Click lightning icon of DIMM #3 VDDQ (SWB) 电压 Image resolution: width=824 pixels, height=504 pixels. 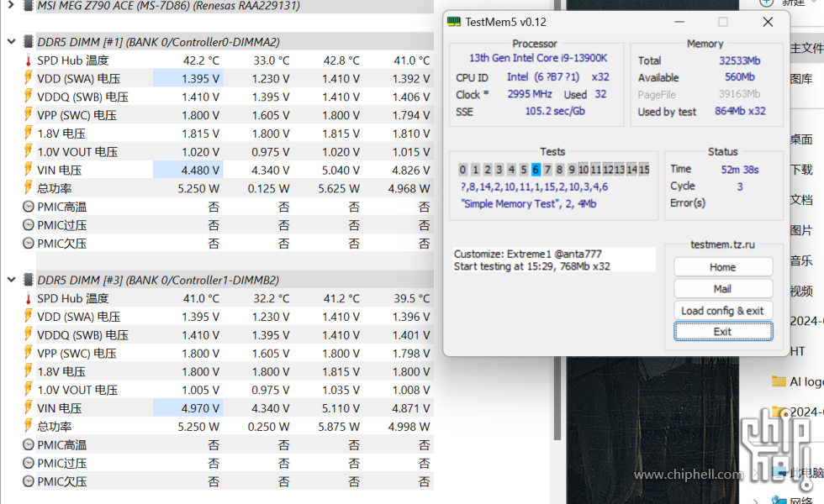[29, 335]
